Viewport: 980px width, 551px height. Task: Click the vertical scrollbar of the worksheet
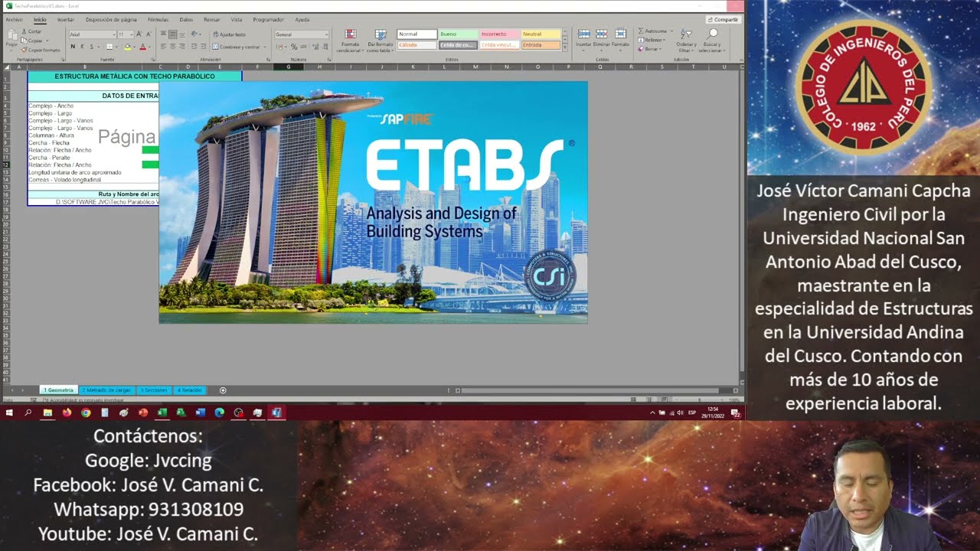click(x=740, y=220)
